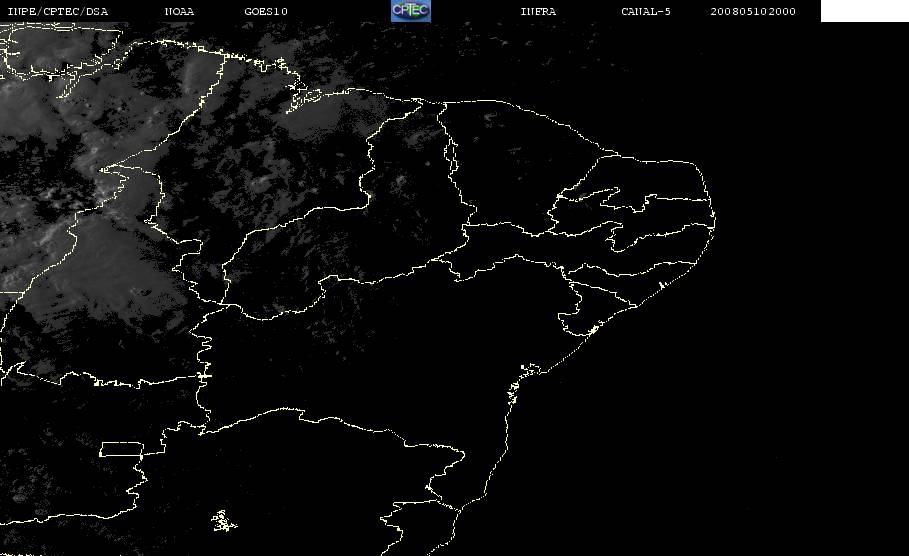Click the small white coastal marker near Recife
Image resolution: width=909 pixels, height=556 pixels.
[x=661, y=285]
